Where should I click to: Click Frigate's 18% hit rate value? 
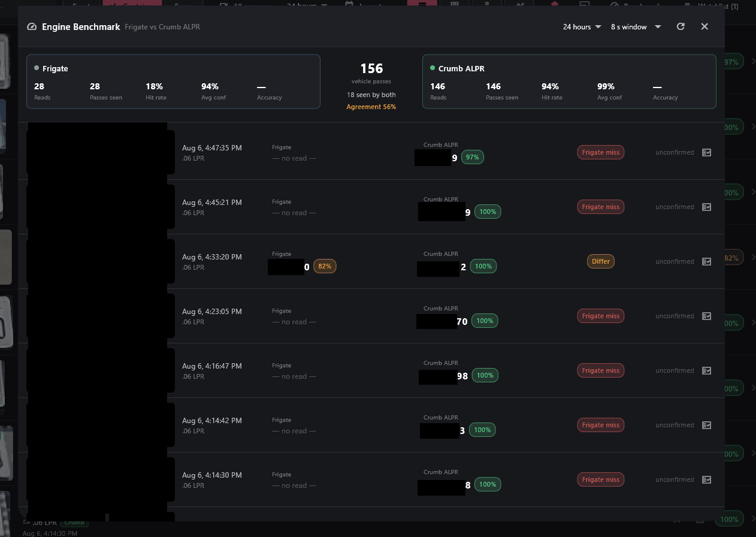coord(154,86)
